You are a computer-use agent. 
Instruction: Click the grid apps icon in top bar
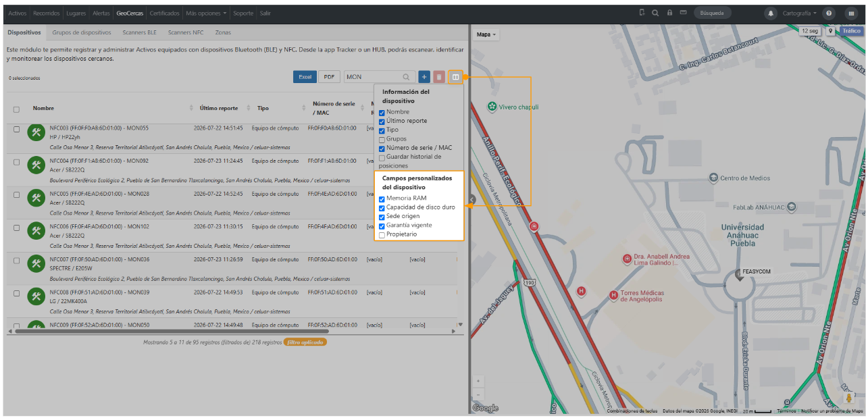(x=851, y=13)
